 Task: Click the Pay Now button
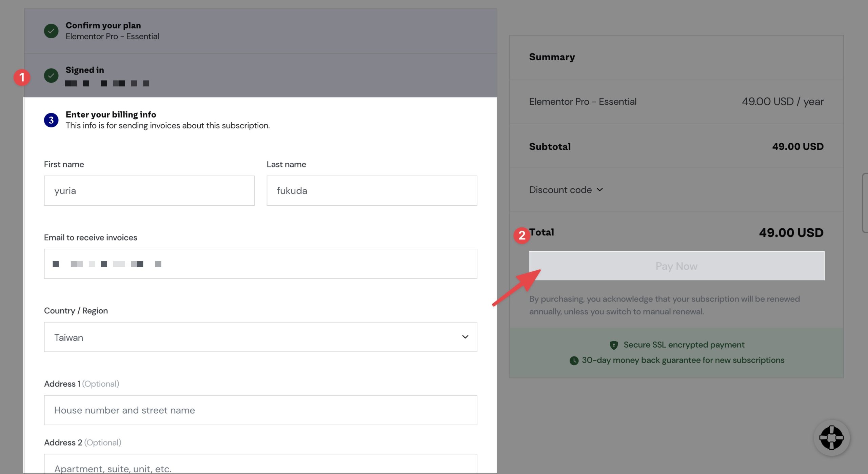(676, 266)
